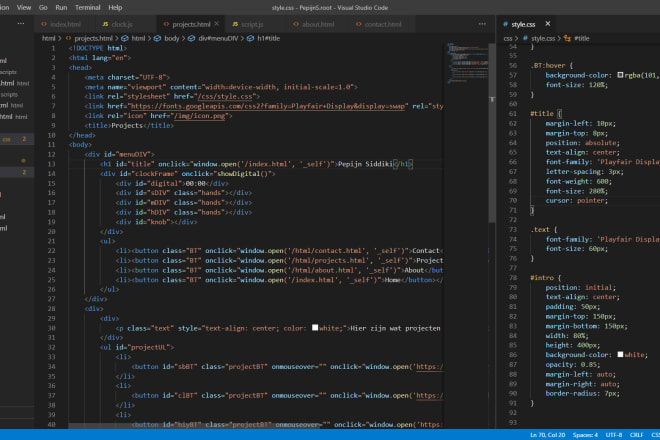Click the Projects title text on line 9
The height and width of the screenshot is (440, 660).
127,125
